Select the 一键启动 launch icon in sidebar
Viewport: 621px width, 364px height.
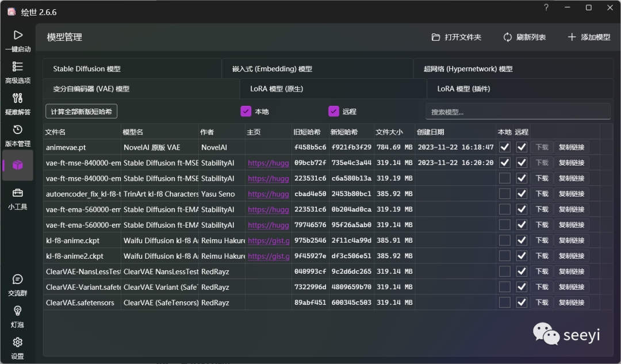[x=17, y=39]
